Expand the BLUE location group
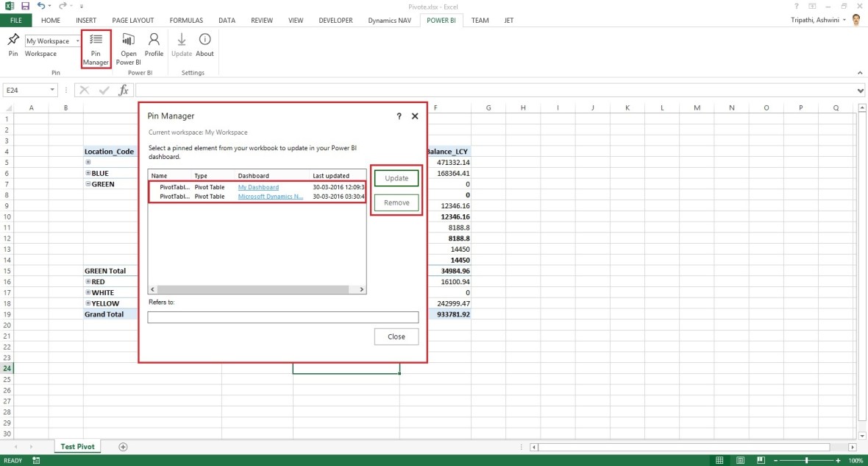Image resolution: width=868 pixels, height=466 pixels. pos(90,173)
